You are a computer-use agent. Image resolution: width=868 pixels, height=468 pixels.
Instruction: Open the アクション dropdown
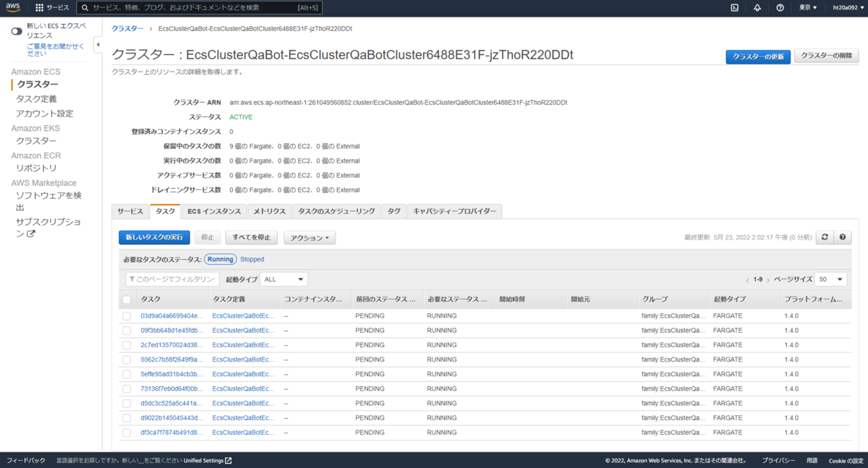pos(310,237)
